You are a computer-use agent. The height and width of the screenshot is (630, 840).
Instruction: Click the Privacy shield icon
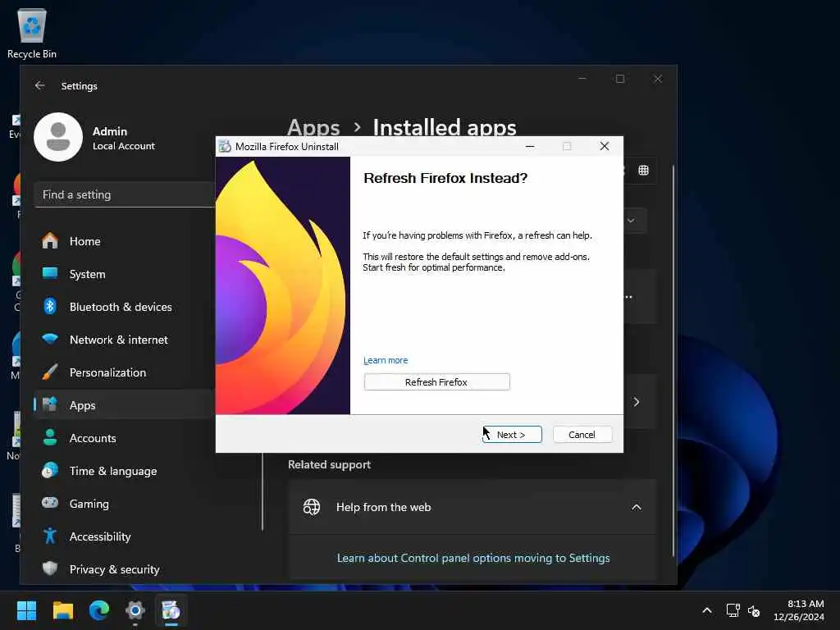[50, 568]
